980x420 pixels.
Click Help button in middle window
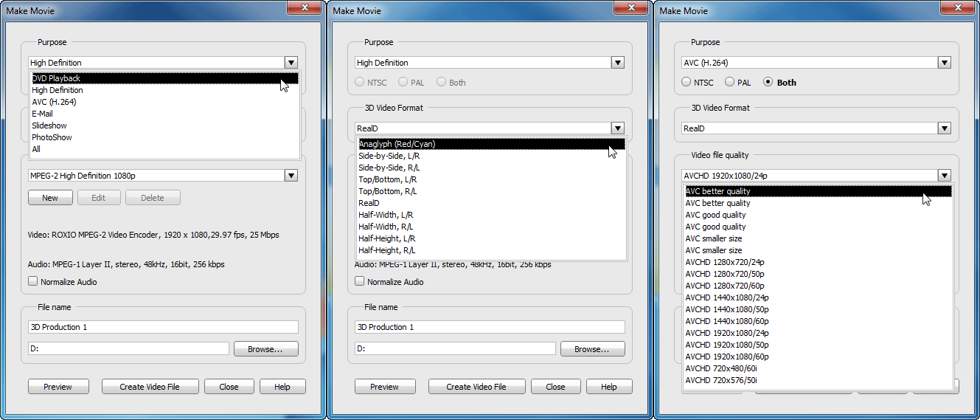tap(609, 387)
